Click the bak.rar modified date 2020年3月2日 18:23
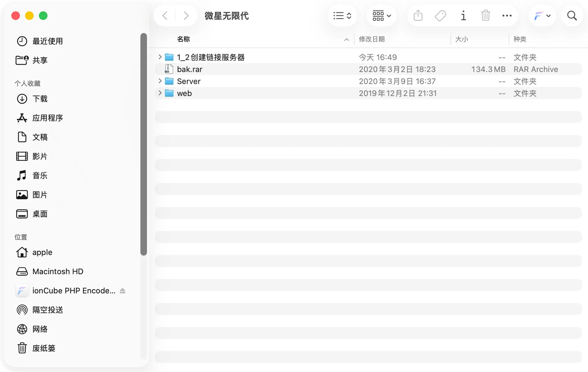Screen dimensions: 588x372 click(397, 69)
